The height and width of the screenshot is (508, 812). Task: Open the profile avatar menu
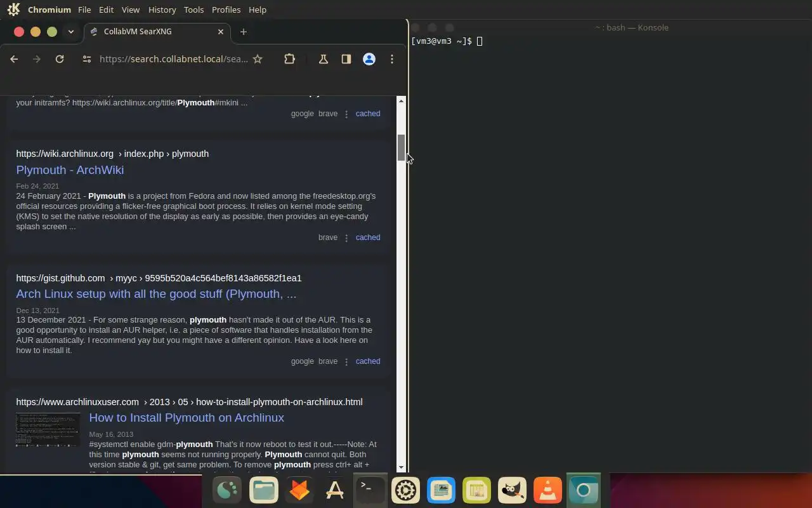[369, 59]
